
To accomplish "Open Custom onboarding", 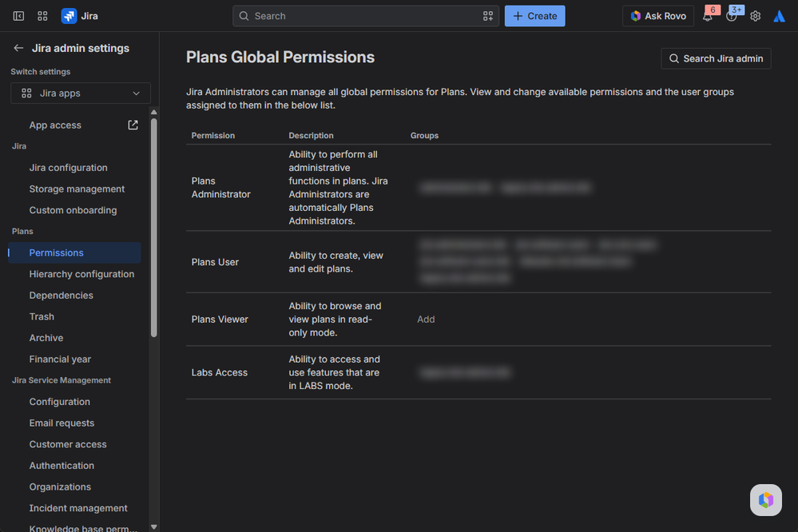I will click(73, 210).
